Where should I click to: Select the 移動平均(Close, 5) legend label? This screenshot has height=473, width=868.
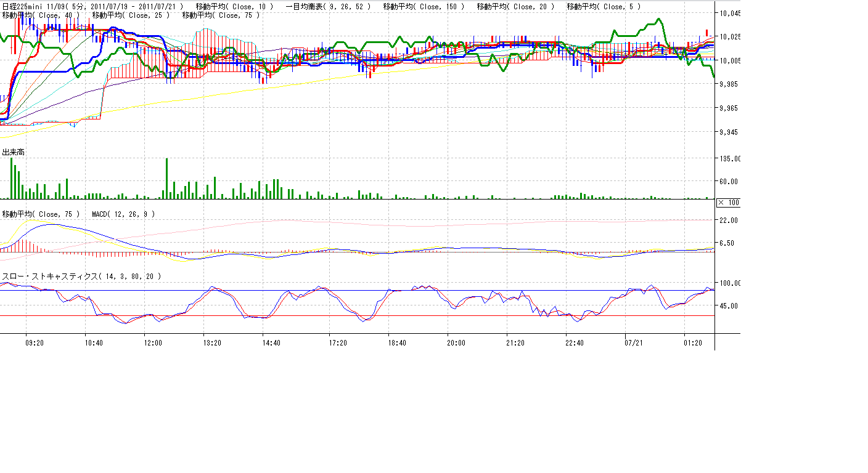tap(603, 6)
